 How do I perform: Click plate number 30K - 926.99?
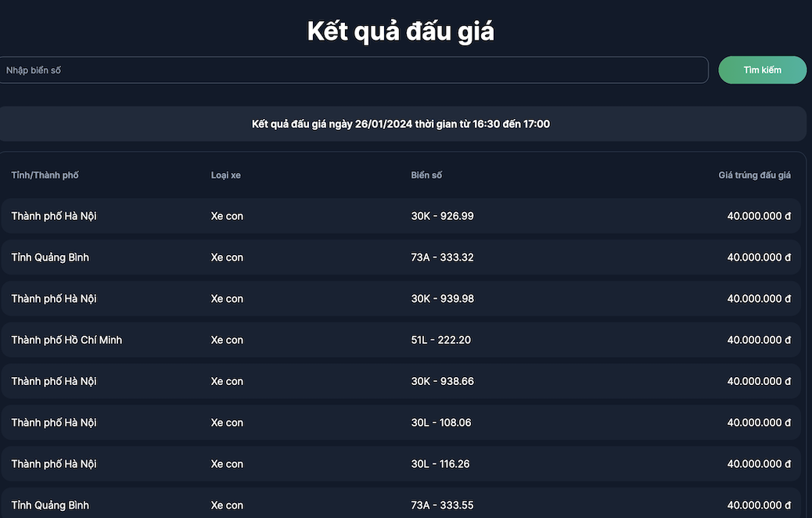[x=442, y=216]
